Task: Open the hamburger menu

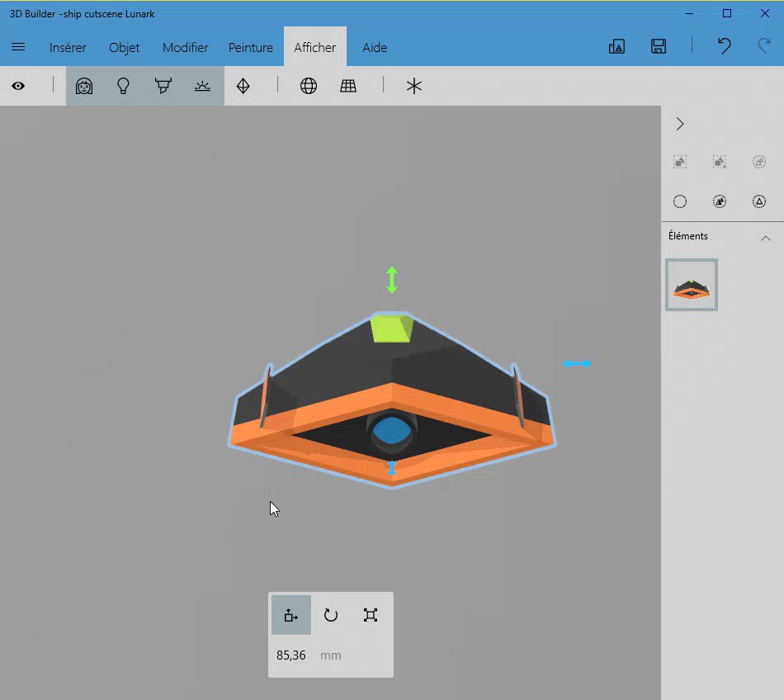Action: pos(18,47)
